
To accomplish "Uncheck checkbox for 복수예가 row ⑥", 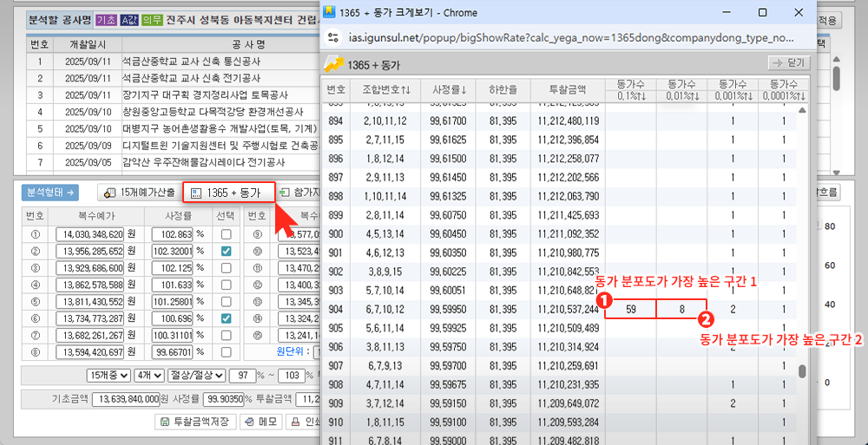I will tap(226, 318).
